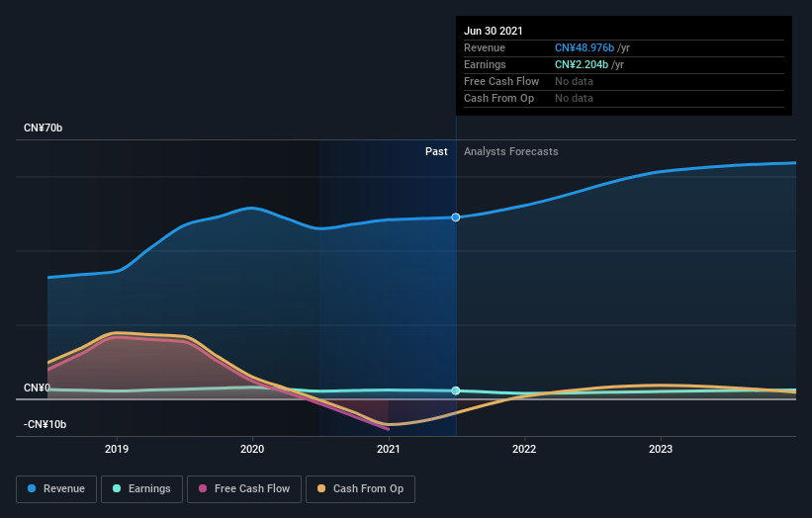Click the blue Revenue legend dot
Image resolution: width=812 pixels, height=518 pixels.
click(x=32, y=488)
